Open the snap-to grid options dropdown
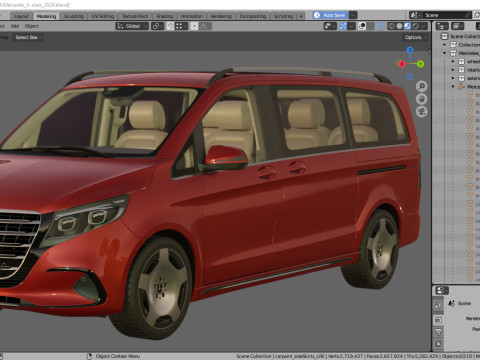480x360 pixels. point(181,26)
